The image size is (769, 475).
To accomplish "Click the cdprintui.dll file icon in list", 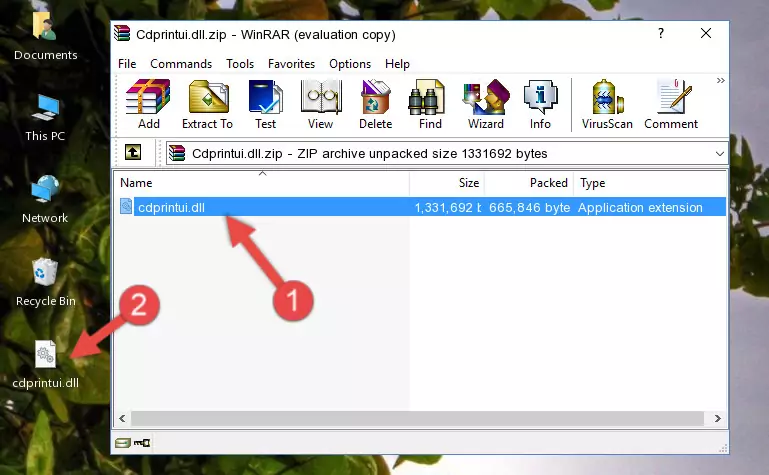I will coord(126,207).
